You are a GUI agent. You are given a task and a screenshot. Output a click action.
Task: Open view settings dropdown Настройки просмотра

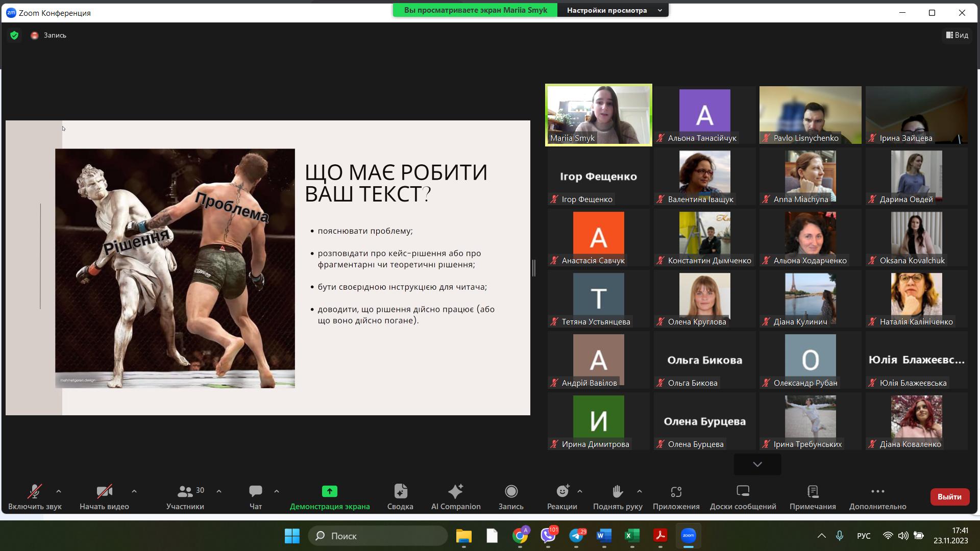tap(612, 10)
